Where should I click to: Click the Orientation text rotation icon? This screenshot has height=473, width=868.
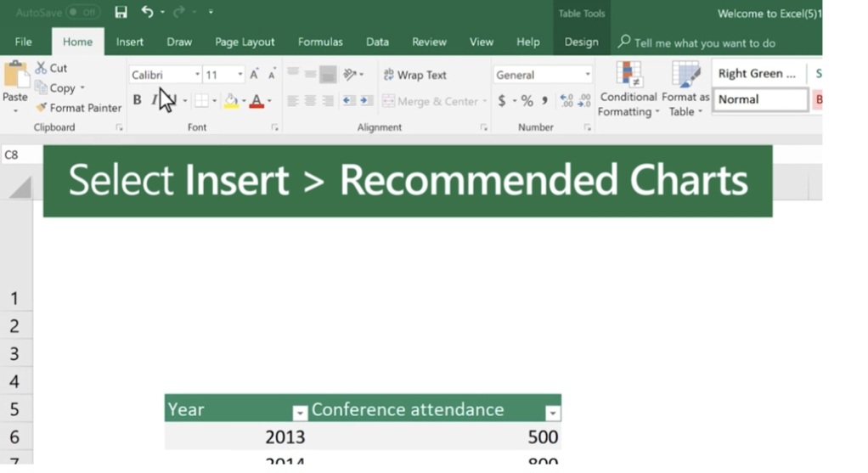pyautogui.click(x=350, y=74)
